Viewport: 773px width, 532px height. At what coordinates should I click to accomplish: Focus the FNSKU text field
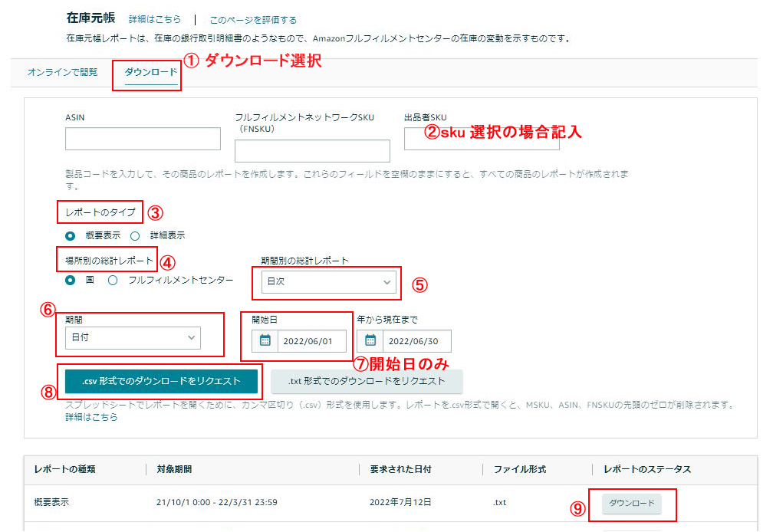(311, 151)
